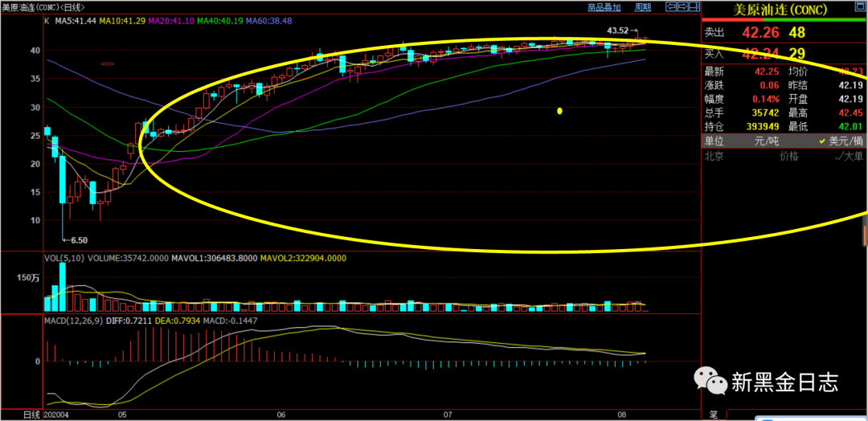Click the MAVOL2:322904.0000 value

(x=302, y=259)
